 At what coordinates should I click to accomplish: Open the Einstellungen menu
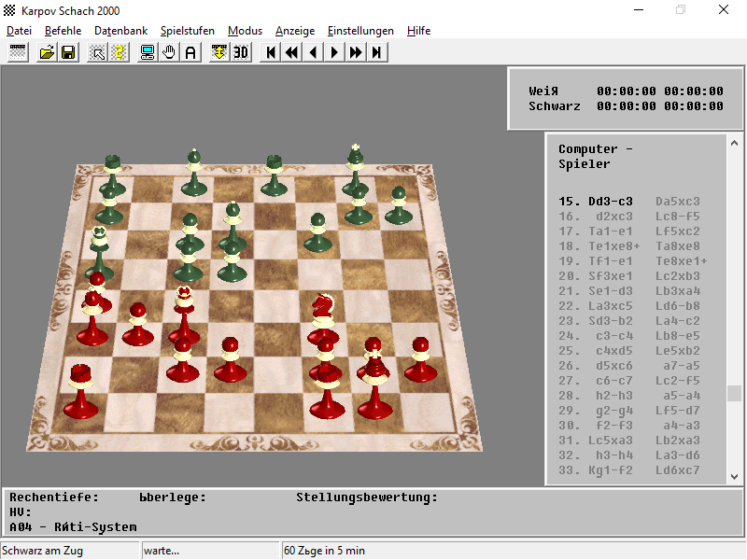pos(360,31)
